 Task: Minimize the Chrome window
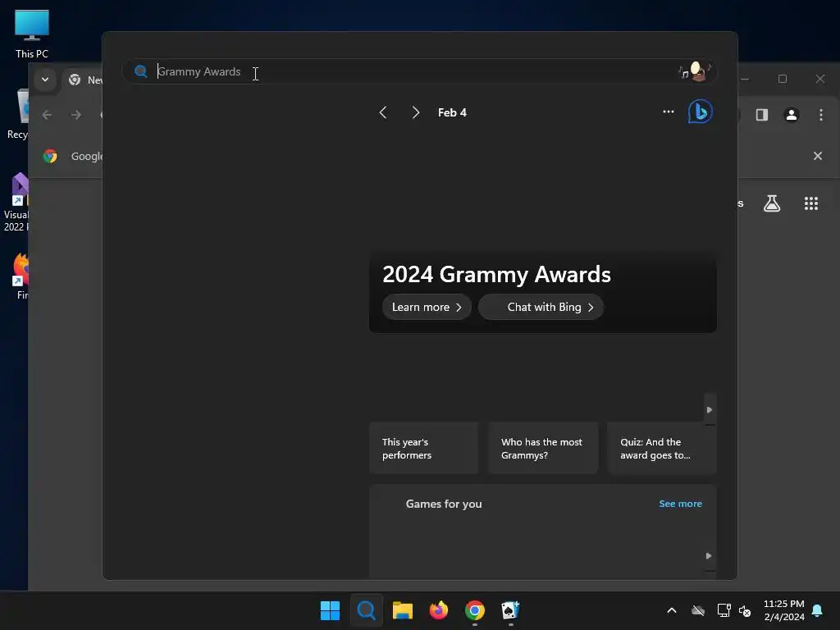point(745,79)
